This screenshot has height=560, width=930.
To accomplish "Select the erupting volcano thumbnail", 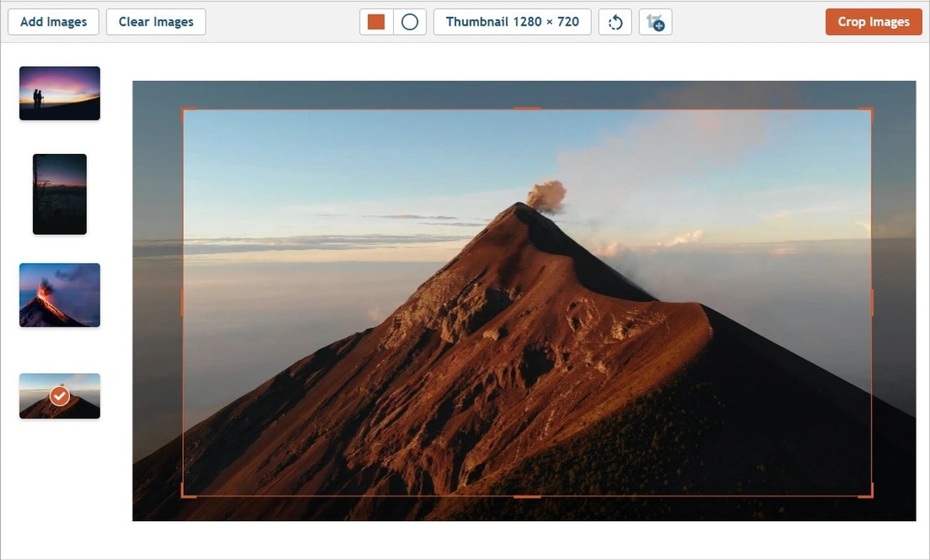I will pyautogui.click(x=60, y=295).
